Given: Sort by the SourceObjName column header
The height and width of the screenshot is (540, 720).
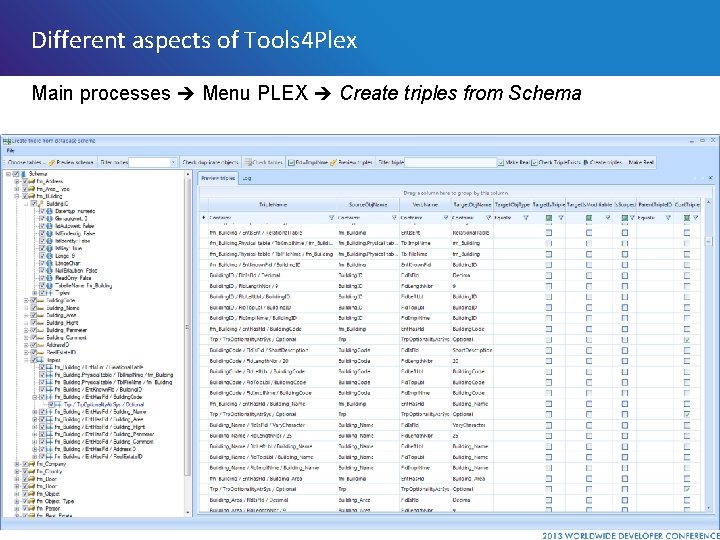Looking at the screenshot, I should point(368,205).
